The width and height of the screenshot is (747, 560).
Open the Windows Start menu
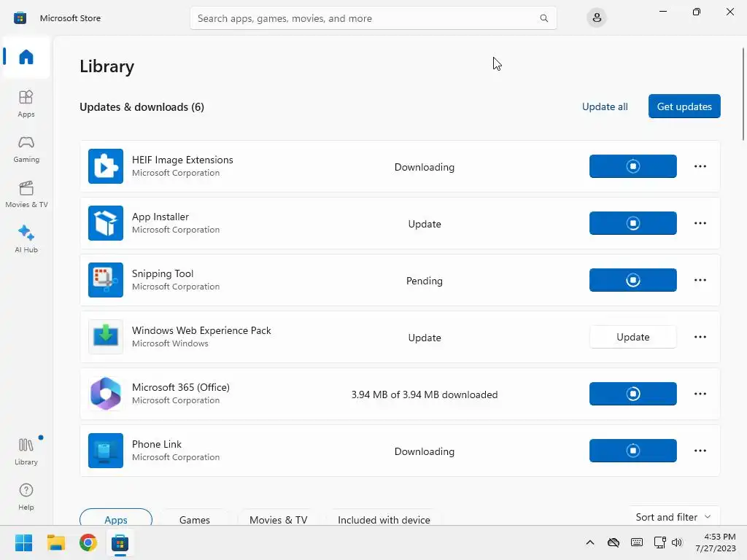point(23,542)
